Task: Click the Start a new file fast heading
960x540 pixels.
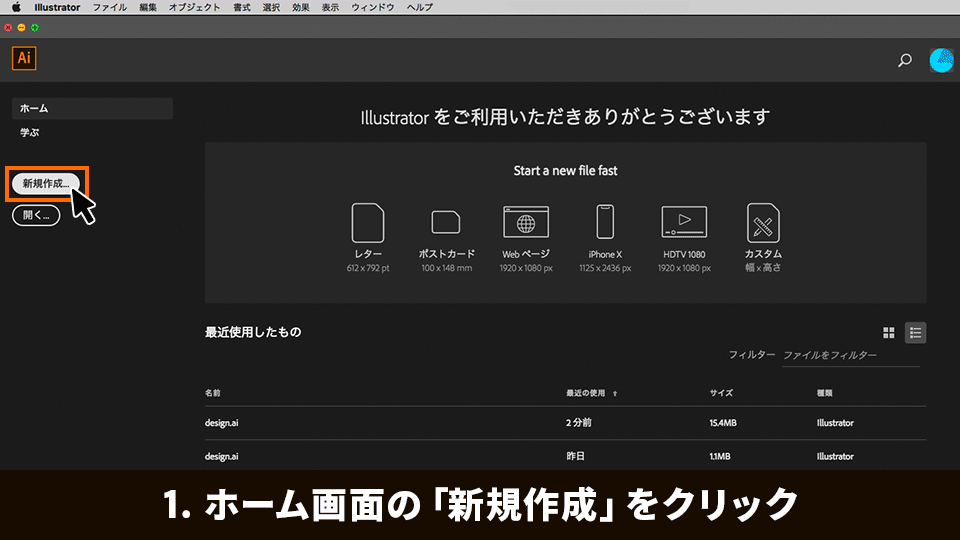Action: click(x=565, y=171)
